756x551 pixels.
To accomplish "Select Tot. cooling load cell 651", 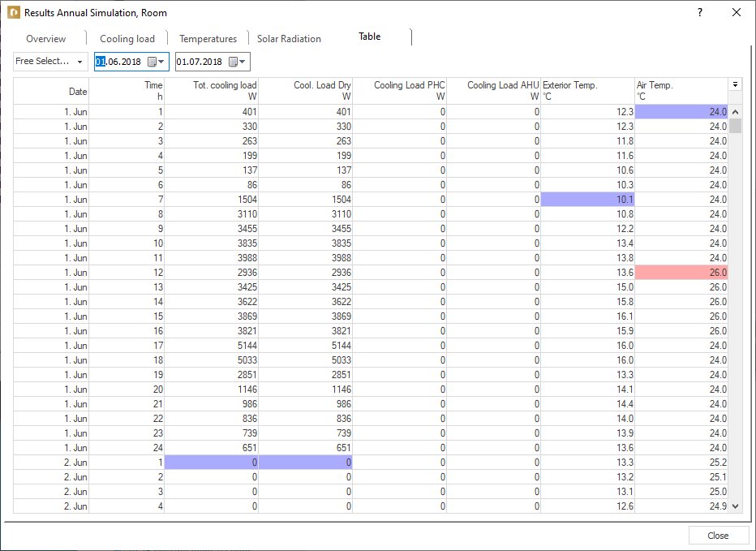I will click(x=211, y=448).
